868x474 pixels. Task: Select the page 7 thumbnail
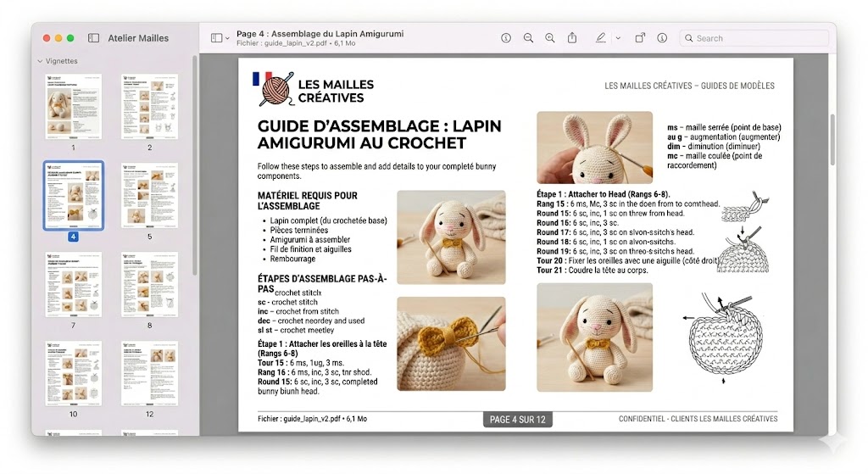[x=73, y=284]
